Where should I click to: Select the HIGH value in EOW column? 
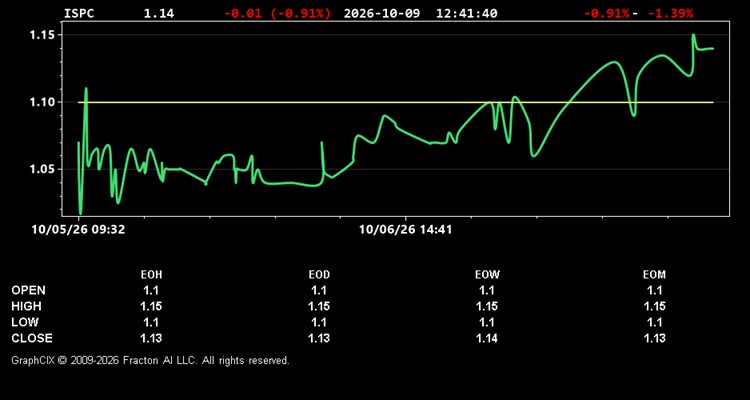point(487,306)
